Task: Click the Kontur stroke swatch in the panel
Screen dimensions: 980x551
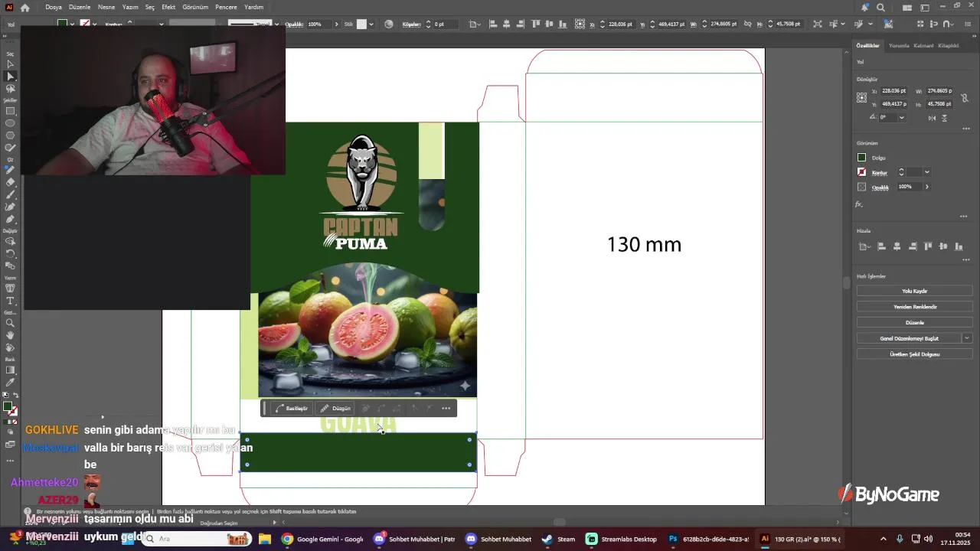Action: (862, 172)
